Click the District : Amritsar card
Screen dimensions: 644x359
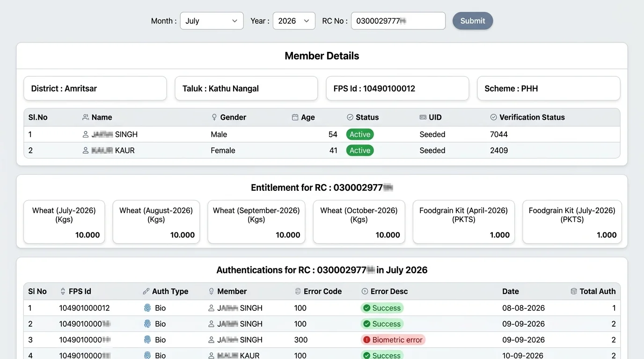pos(95,88)
